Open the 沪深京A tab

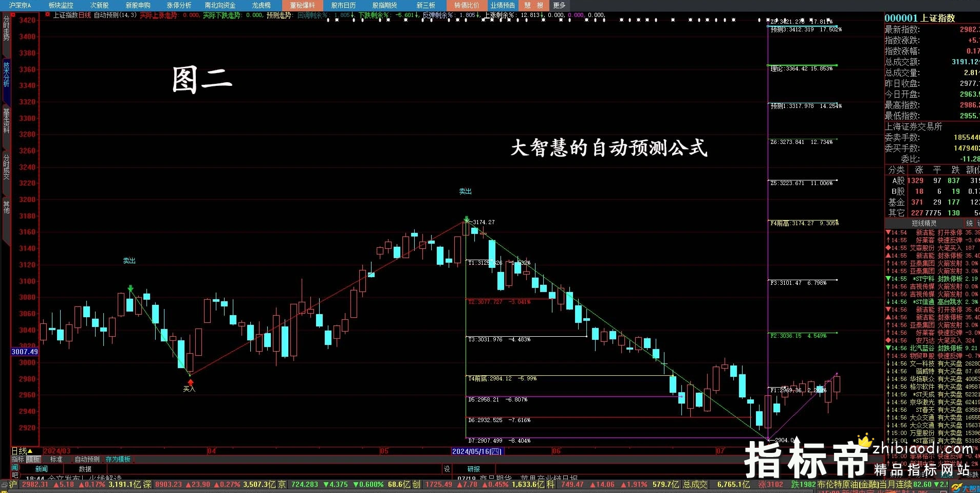(20, 5)
